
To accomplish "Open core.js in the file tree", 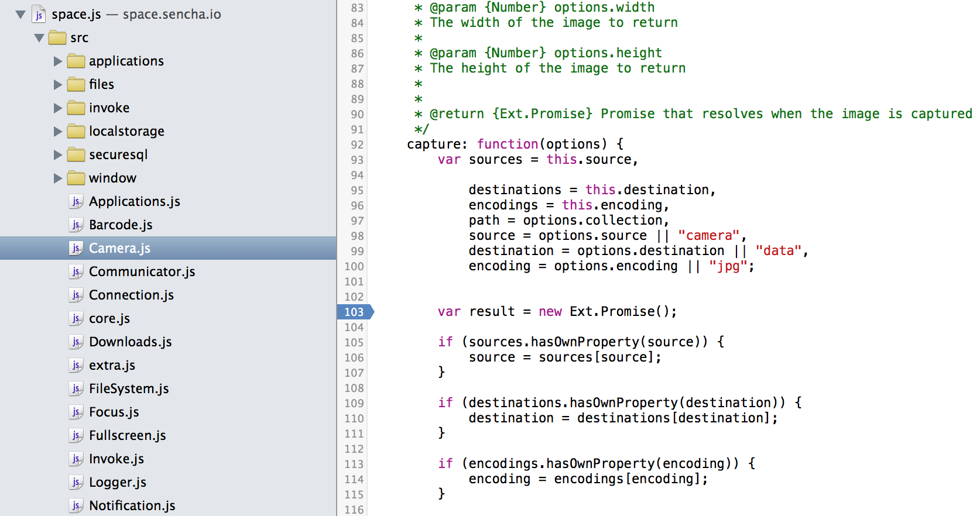I will point(109,319).
